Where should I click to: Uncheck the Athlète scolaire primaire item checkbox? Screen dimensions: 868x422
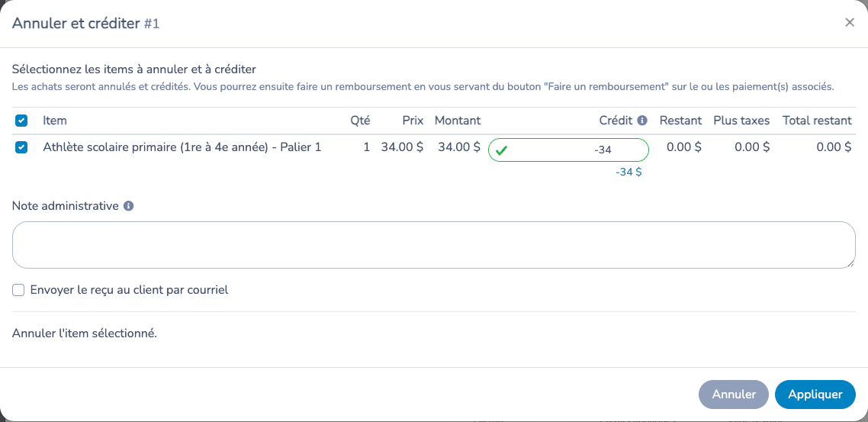tap(21, 147)
